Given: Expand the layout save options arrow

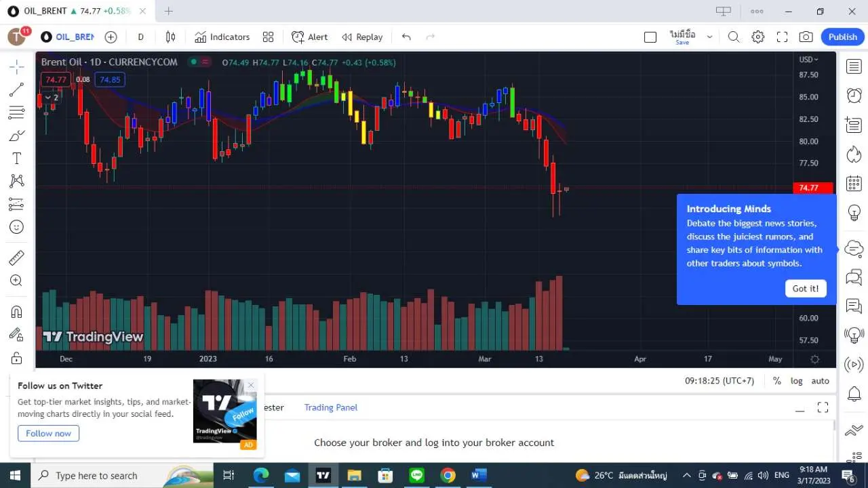Looking at the screenshot, I should click(709, 37).
